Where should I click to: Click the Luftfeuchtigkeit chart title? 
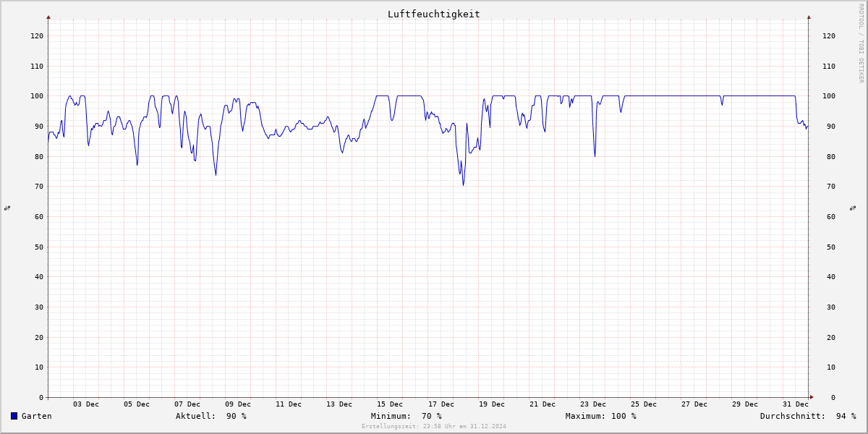(433, 14)
